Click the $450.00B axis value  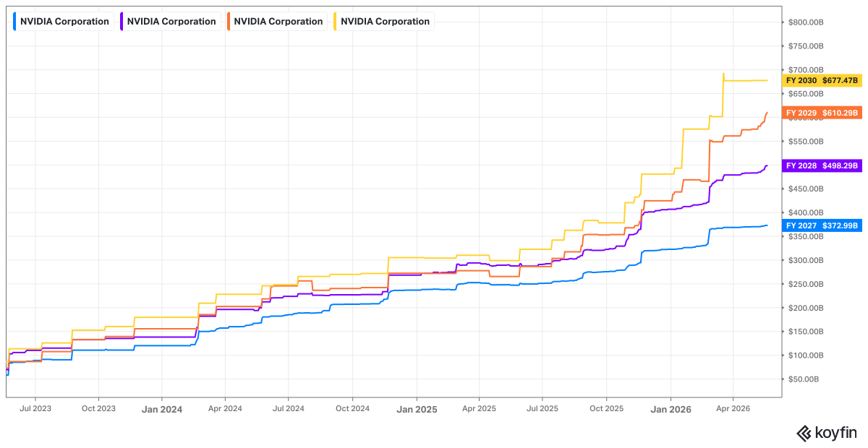(x=805, y=189)
